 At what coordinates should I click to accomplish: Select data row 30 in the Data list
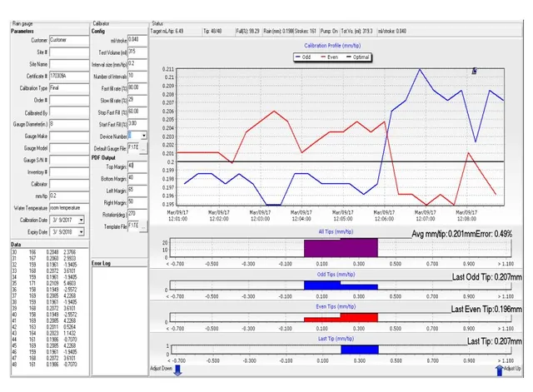point(44,252)
